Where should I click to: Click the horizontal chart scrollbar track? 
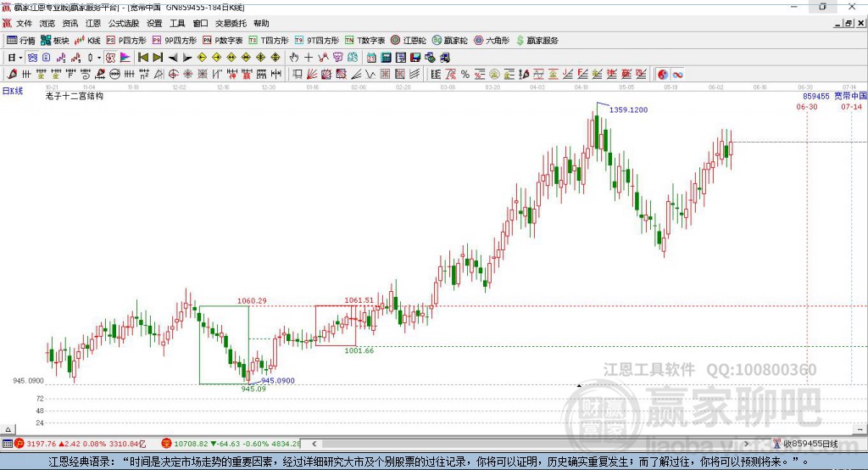click(x=531, y=444)
